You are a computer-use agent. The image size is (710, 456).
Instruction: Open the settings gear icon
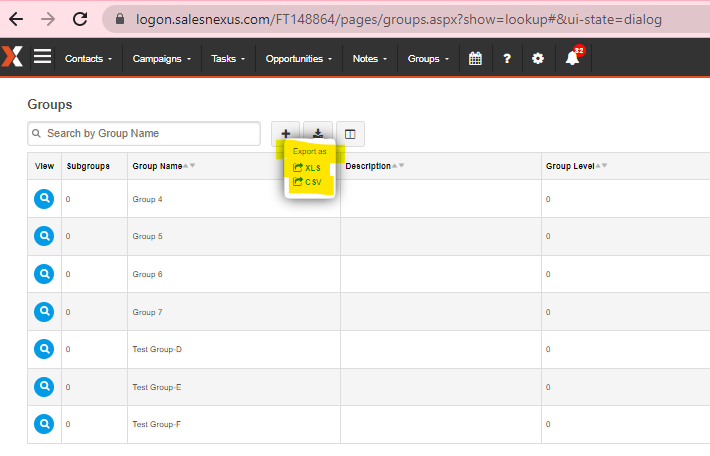click(538, 59)
